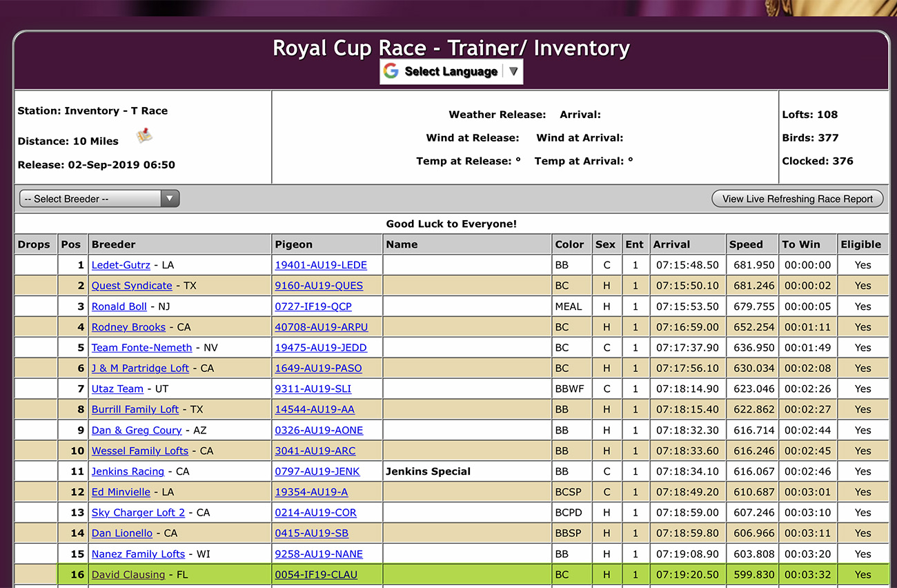Open Quest Syndicate breeder link
897x588 pixels.
(x=132, y=286)
